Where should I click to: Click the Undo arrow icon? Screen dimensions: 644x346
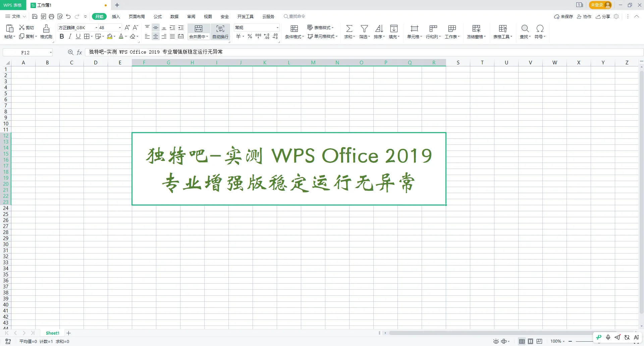click(x=68, y=16)
